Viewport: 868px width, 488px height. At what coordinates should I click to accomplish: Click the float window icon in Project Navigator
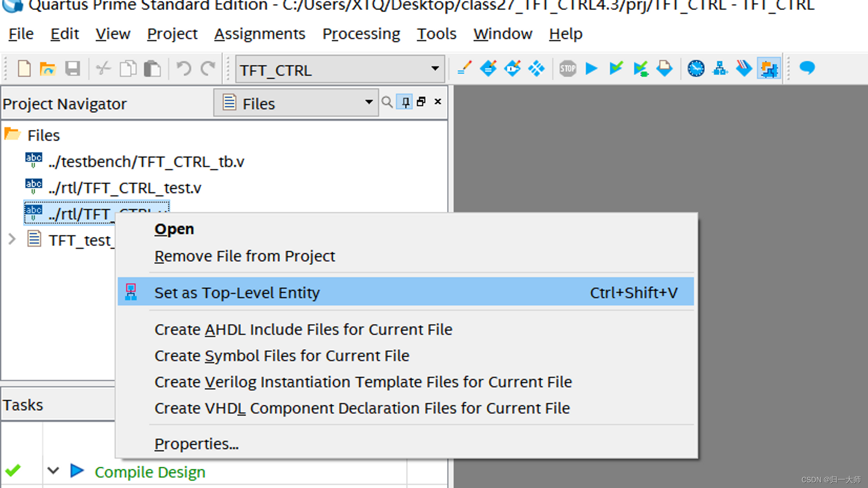(x=421, y=102)
